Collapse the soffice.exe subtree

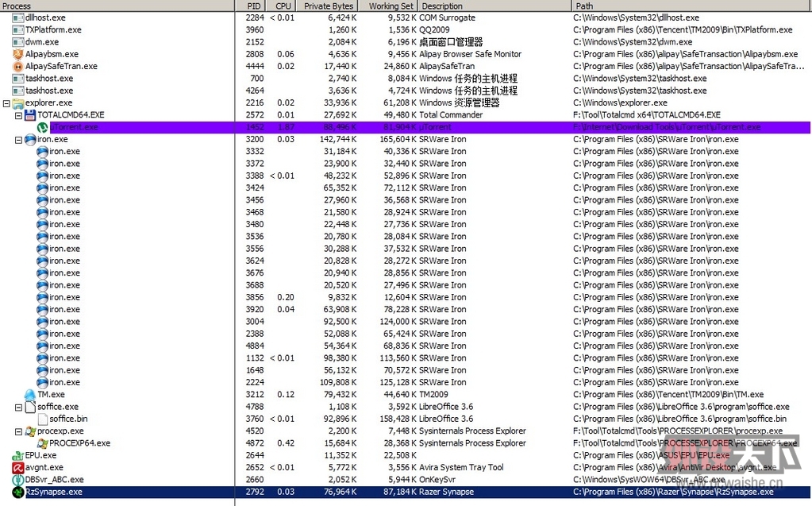18,407
